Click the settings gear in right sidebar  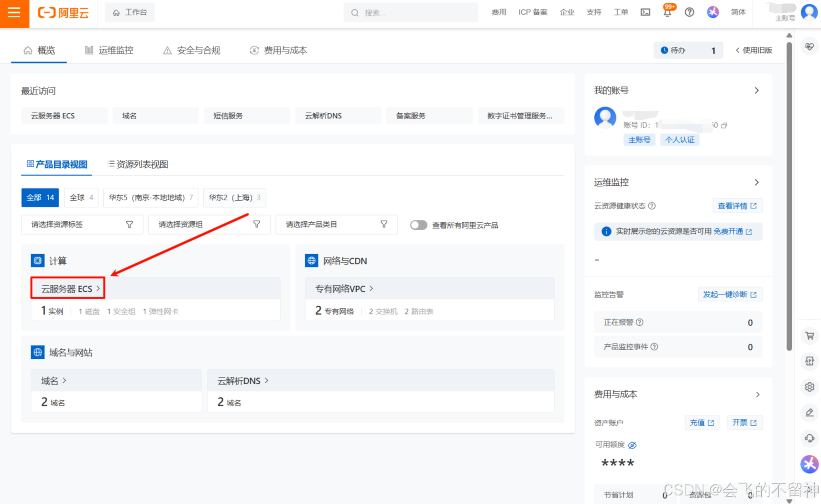810,387
